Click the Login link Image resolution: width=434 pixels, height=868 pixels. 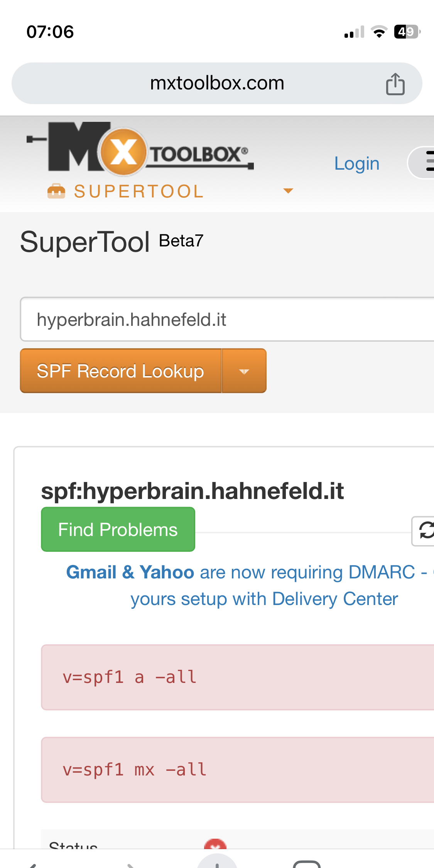pyautogui.click(x=357, y=163)
